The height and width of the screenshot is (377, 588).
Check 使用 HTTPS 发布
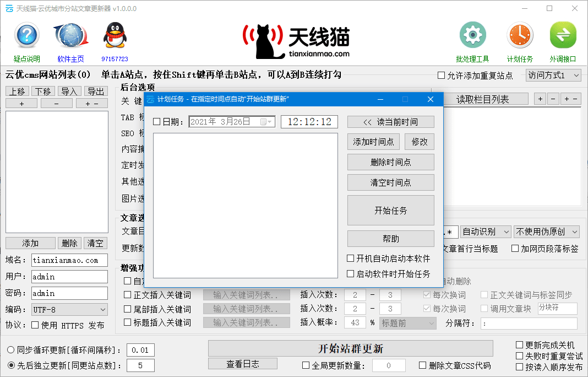(x=35, y=325)
